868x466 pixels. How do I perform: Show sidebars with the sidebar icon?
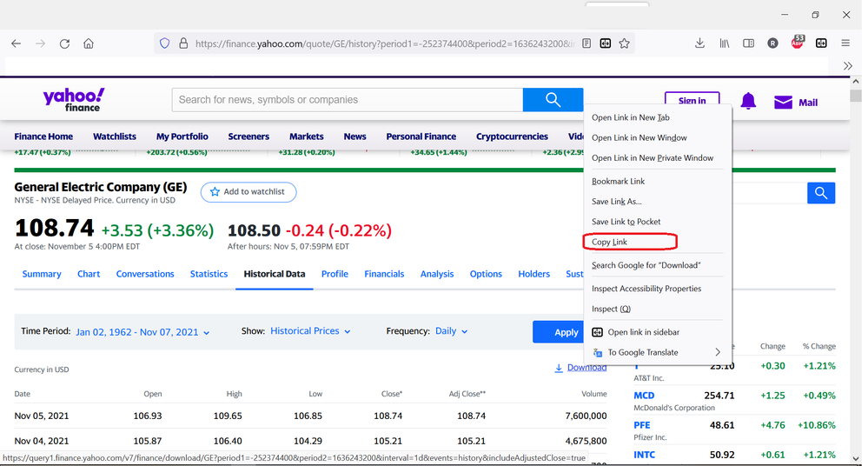click(x=748, y=43)
